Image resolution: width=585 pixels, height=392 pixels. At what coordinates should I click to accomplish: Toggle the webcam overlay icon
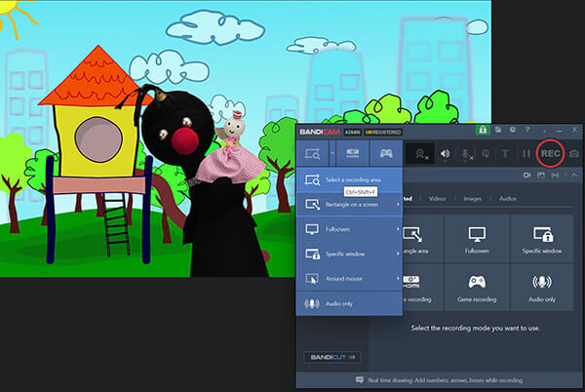coord(421,154)
